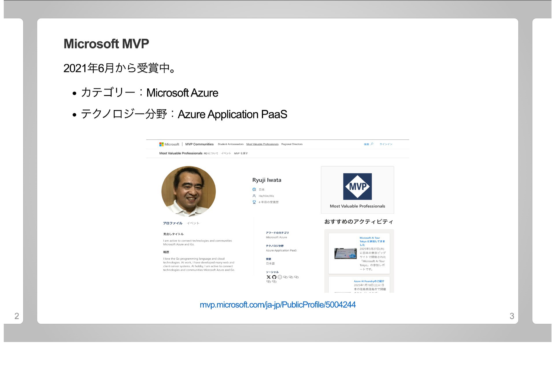Open the X social profile icon
Screen dimensions: 555x392
[269, 277]
